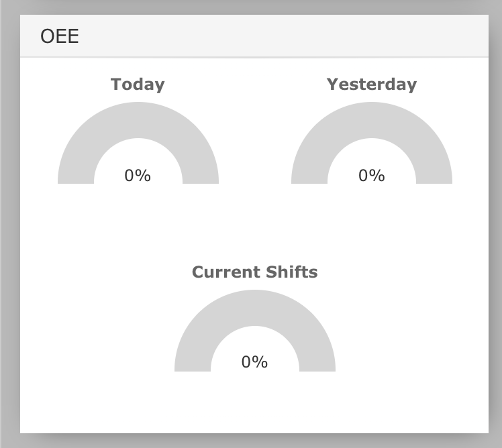This screenshot has height=448, width=502.
Task: Click the full end of Today gauge
Action: tap(201, 179)
